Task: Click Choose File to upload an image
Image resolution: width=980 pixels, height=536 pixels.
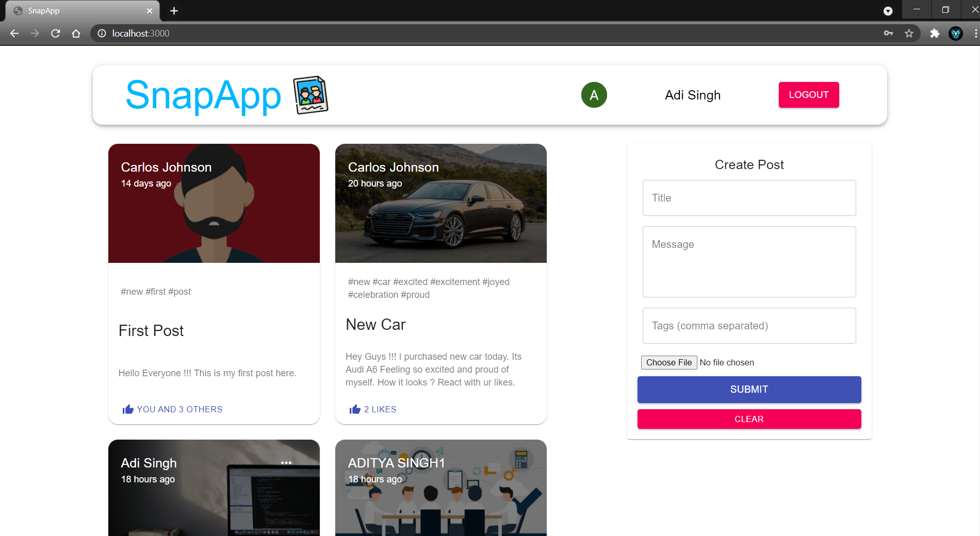Action: click(668, 362)
